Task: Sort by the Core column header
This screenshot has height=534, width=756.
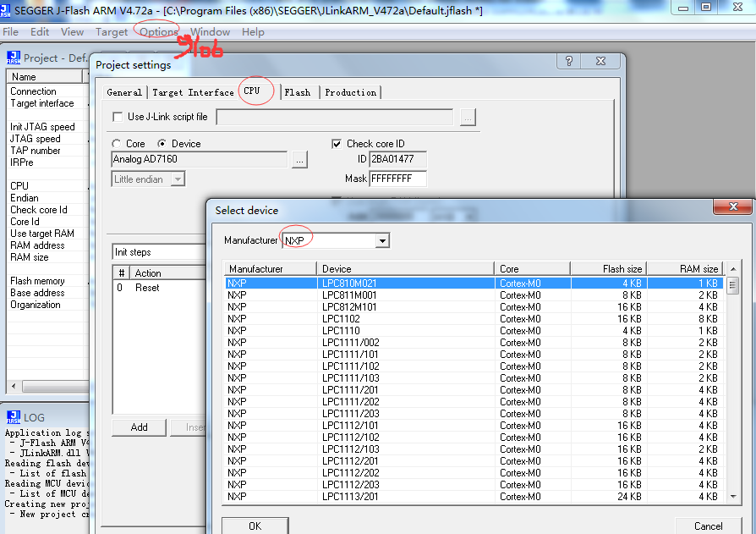Action: (532, 268)
